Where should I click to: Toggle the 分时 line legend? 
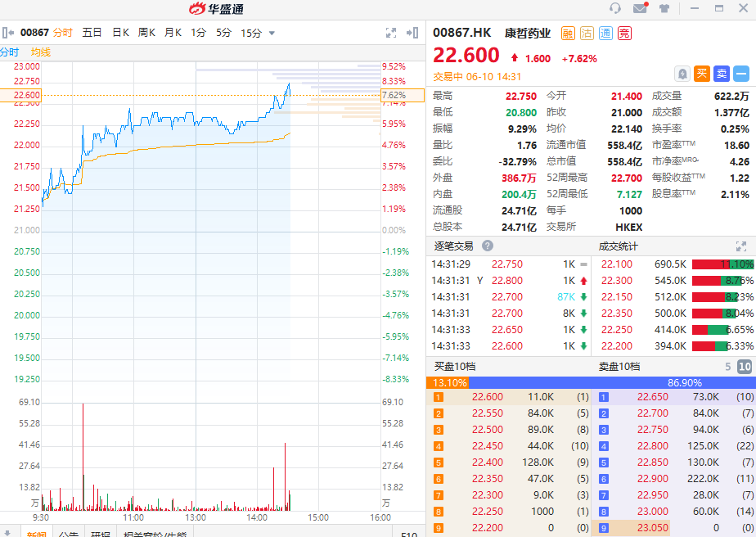point(9,52)
